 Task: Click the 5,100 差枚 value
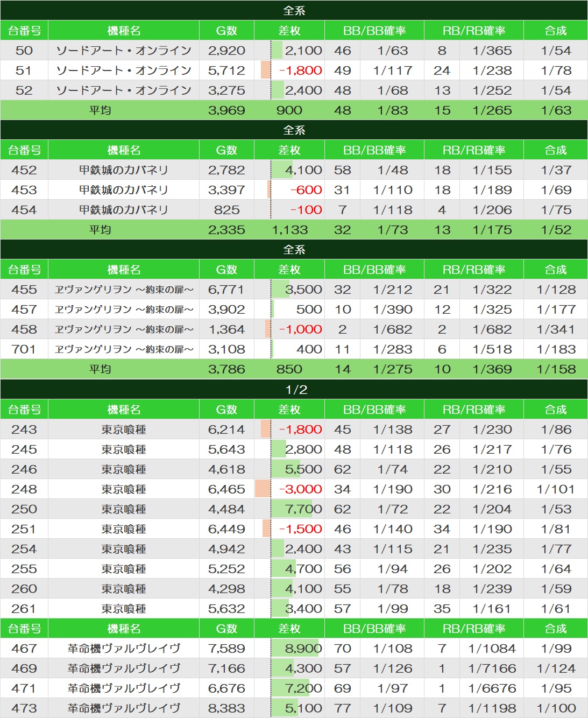pyautogui.click(x=303, y=708)
